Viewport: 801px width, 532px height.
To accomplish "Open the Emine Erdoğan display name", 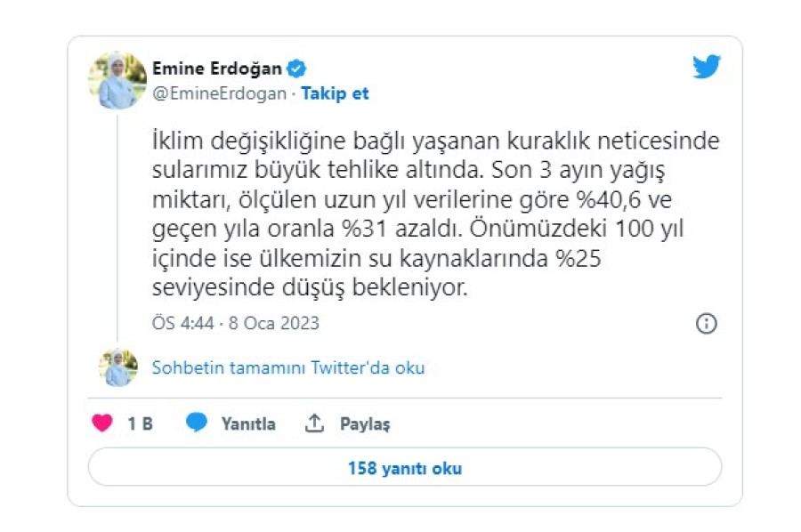I will coord(216,69).
